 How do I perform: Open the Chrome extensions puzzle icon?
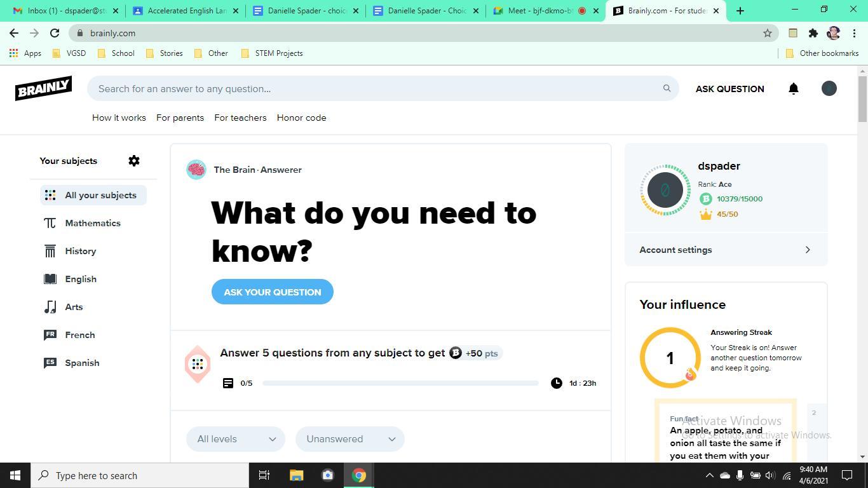click(813, 33)
